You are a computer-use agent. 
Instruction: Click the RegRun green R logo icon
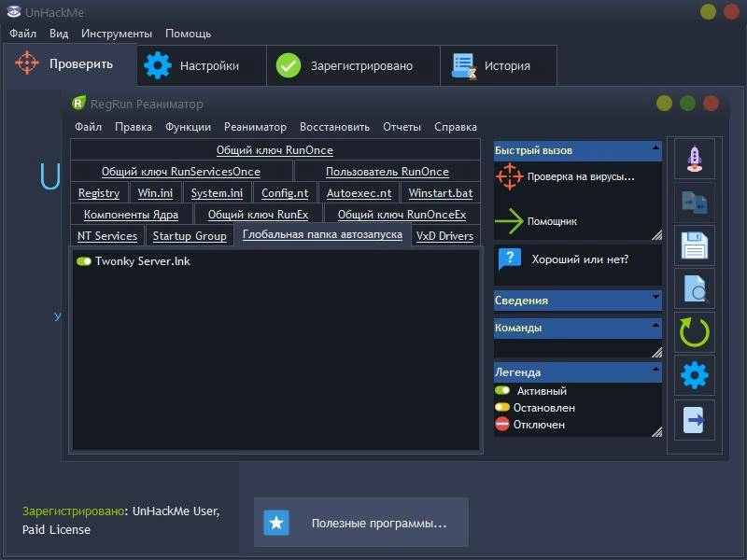[78, 103]
